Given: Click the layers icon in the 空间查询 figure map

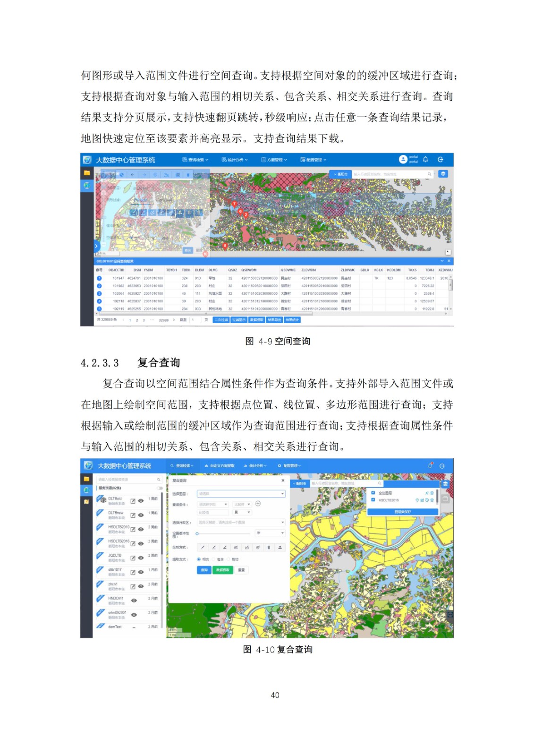Looking at the screenshot, I should pyautogui.click(x=442, y=174).
